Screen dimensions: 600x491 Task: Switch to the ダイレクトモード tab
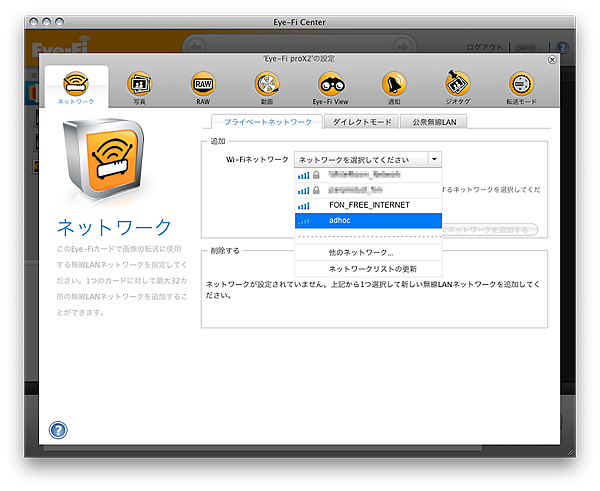[362, 122]
